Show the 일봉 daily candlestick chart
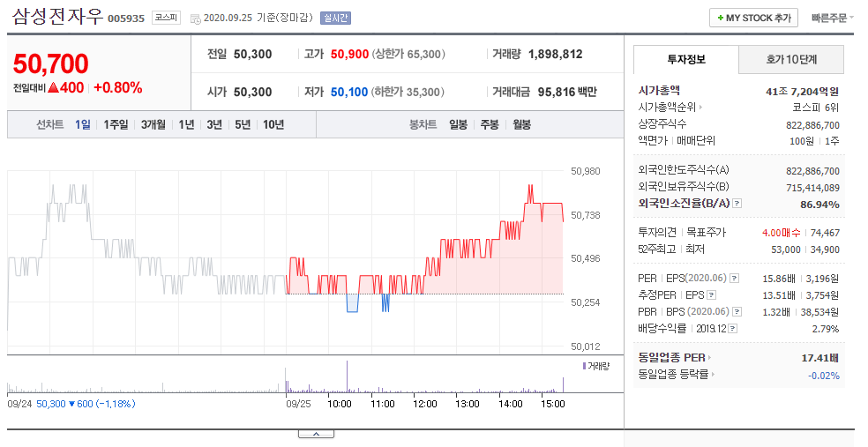Image resolution: width=868 pixels, height=447 pixels. click(459, 124)
